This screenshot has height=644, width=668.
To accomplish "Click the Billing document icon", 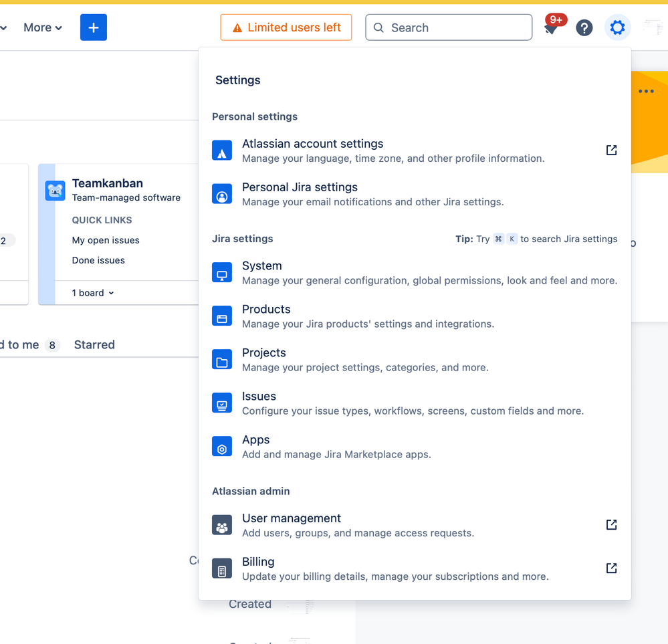I will pyautogui.click(x=222, y=568).
